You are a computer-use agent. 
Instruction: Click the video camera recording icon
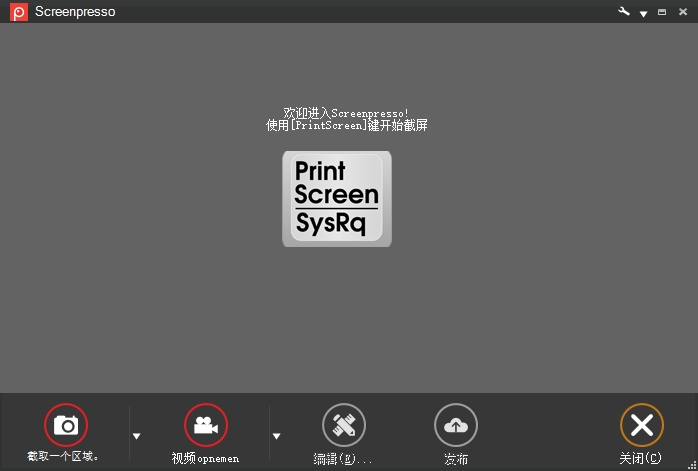(x=206, y=425)
